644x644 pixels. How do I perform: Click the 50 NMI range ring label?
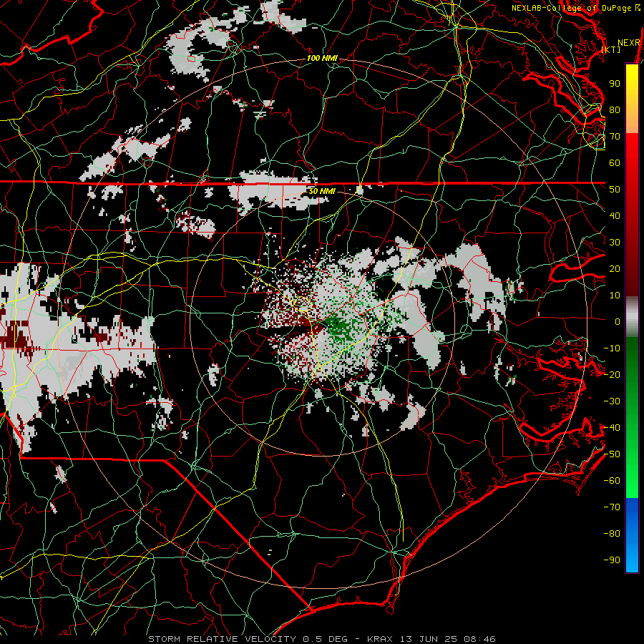[x=322, y=191]
